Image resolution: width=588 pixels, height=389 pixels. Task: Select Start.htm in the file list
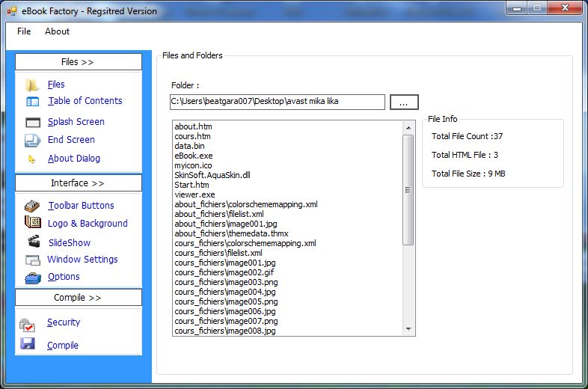[192, 185]
